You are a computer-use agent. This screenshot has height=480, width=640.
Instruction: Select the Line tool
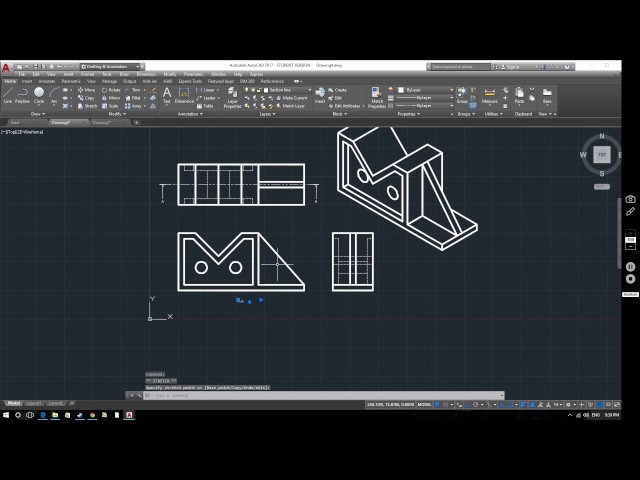pos(8,96)
